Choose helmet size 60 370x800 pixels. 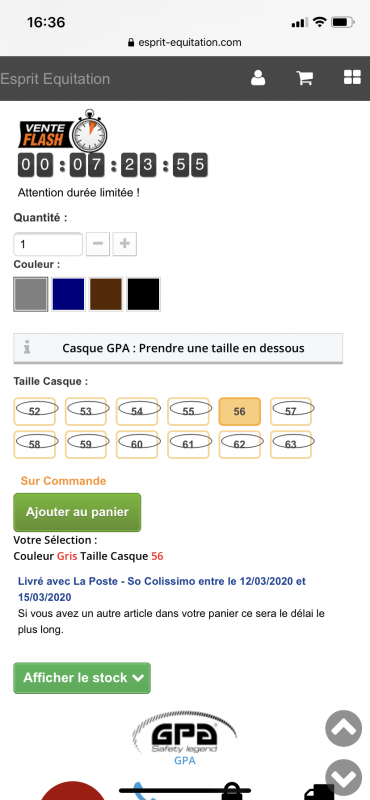(x=137, y=444)
